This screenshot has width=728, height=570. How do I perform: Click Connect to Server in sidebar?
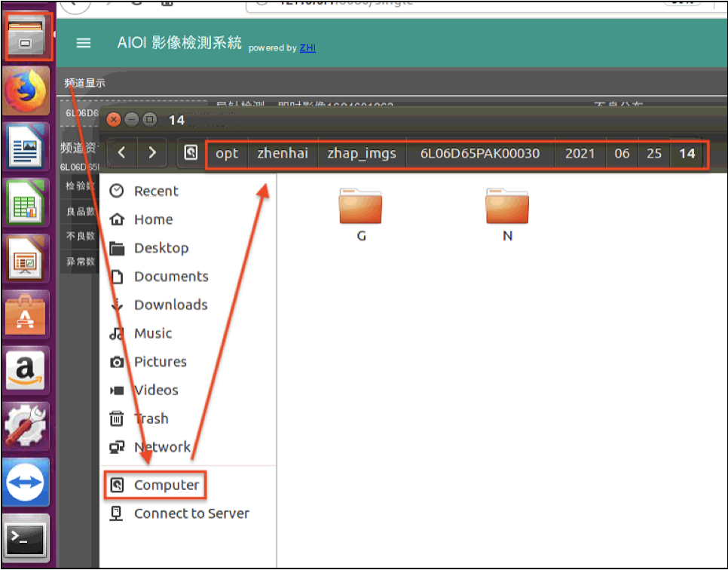coord(191,513)
